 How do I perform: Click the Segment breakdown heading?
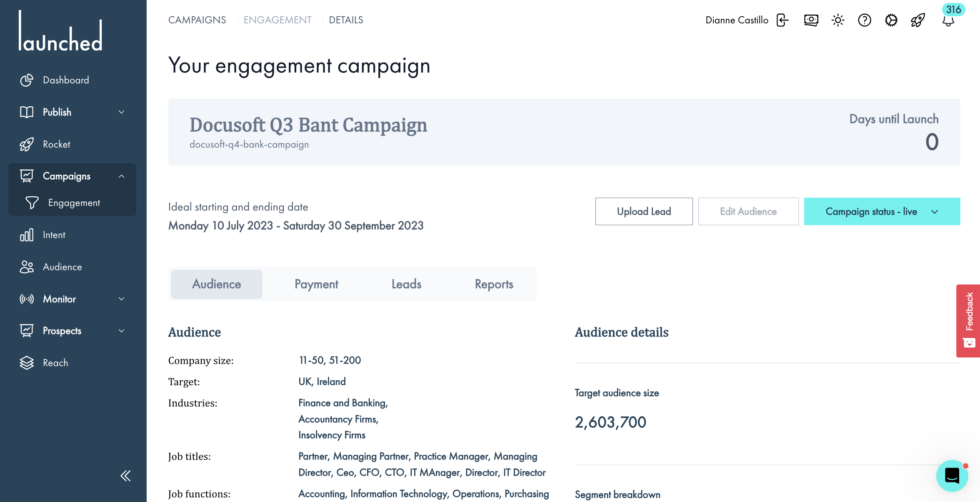[x=617, y=494]
